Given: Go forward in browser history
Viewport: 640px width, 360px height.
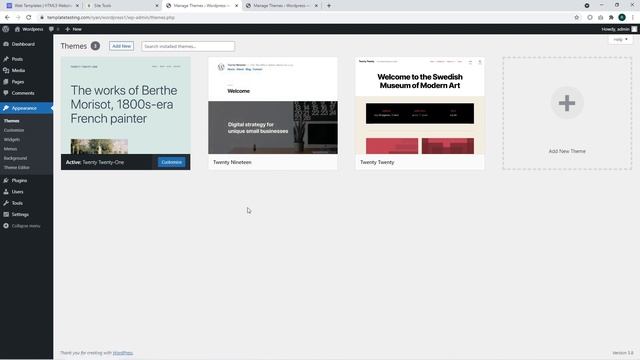Looking at the screenshot, I should (x=18, y=17).
